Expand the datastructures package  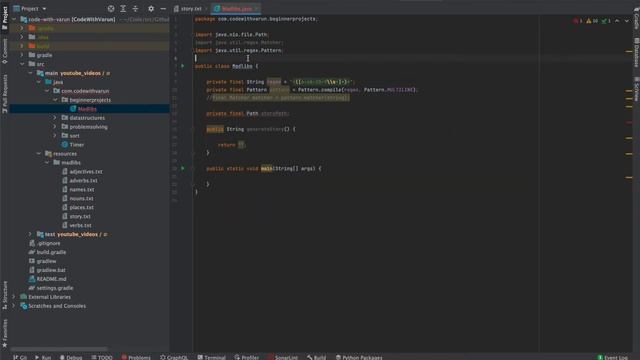55,118
